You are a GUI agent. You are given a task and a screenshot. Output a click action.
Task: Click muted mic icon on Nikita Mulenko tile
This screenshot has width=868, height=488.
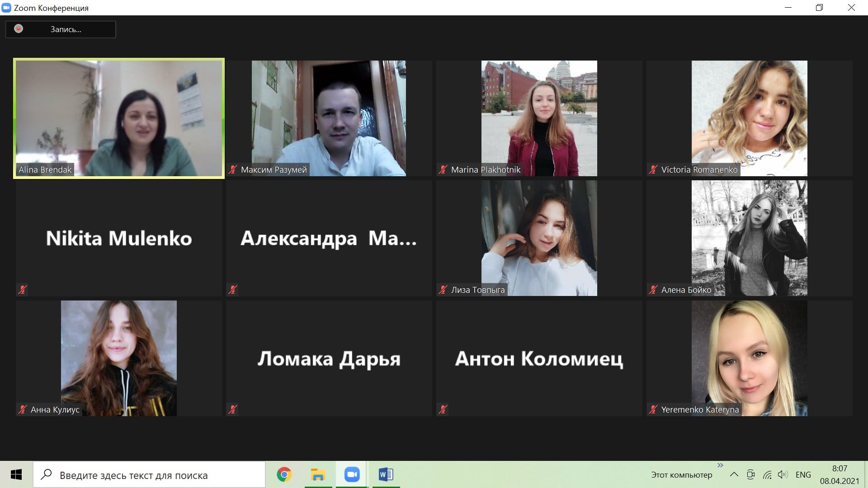click(x=23, y=290)
